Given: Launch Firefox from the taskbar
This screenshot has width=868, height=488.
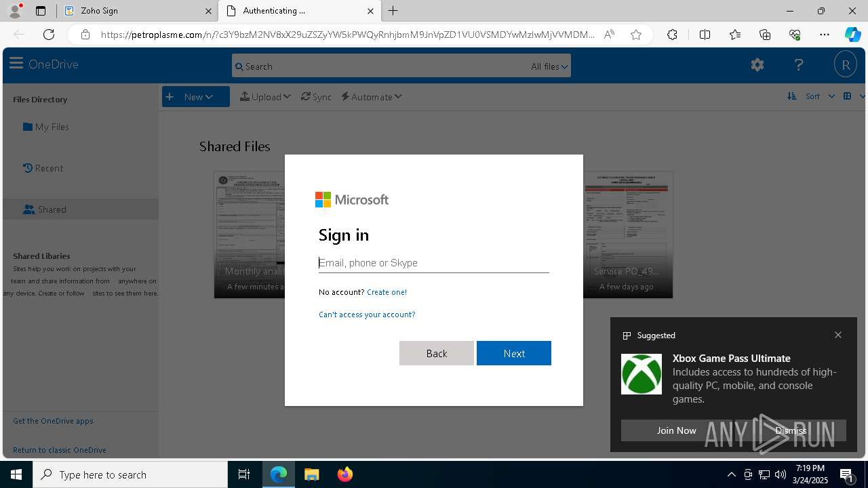Looking at the screenshot, I should point(345,474).
